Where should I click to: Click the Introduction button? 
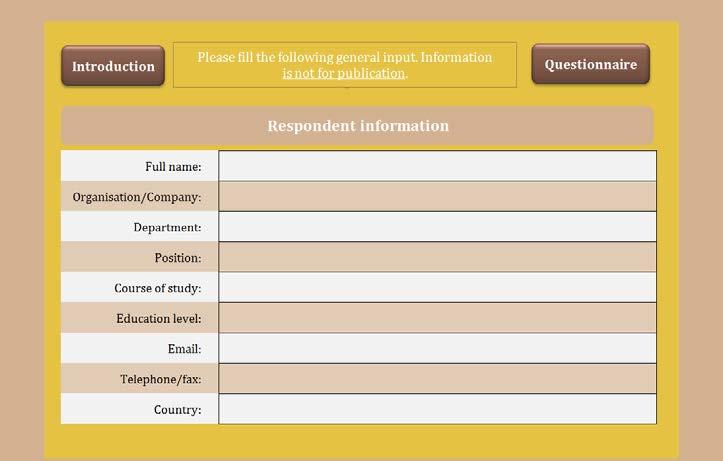[x=113, y=65]
